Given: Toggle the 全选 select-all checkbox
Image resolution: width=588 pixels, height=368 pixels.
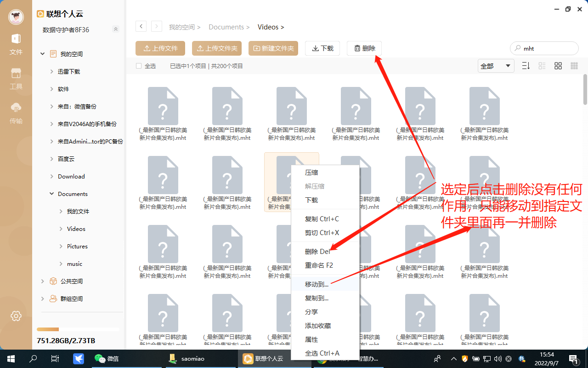Looking at the screenshot, I should coord(139,66).
